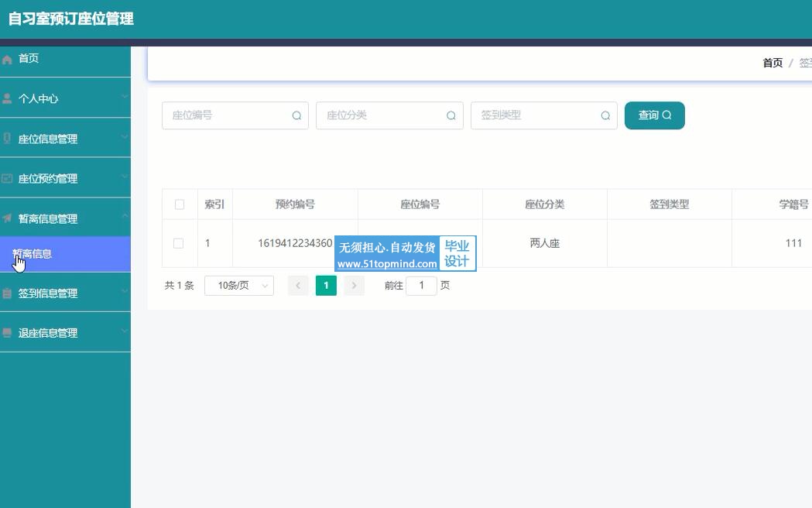Click the 111 student number cell
The height and width of the screenshot is (508, 812).
coord(793,243)
